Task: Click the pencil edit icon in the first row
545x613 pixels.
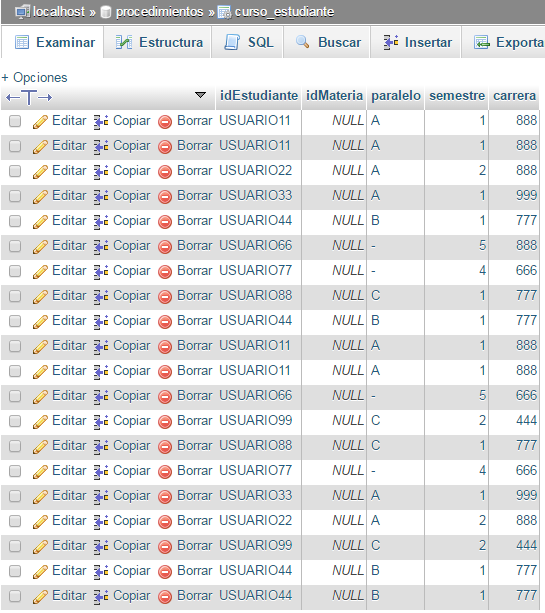Action: [40, 122]
